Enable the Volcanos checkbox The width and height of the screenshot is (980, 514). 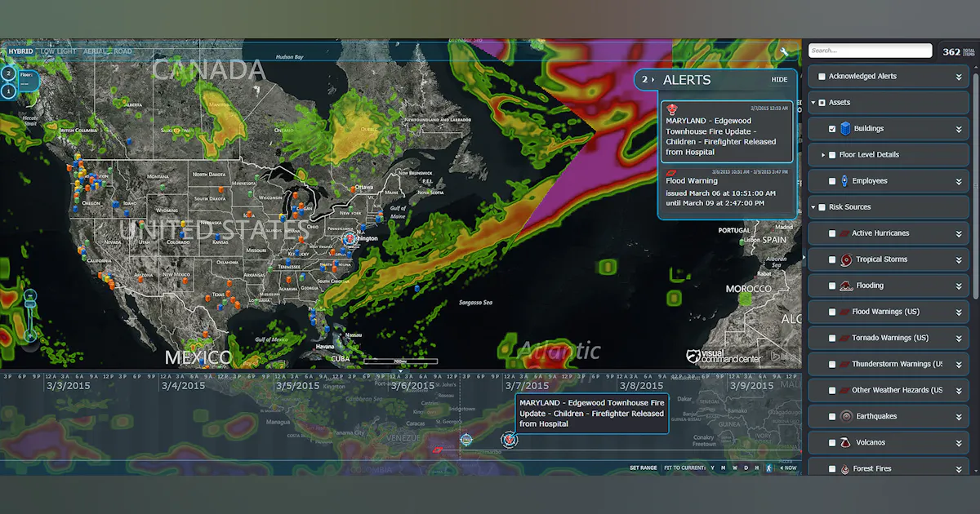pos(832,442)
